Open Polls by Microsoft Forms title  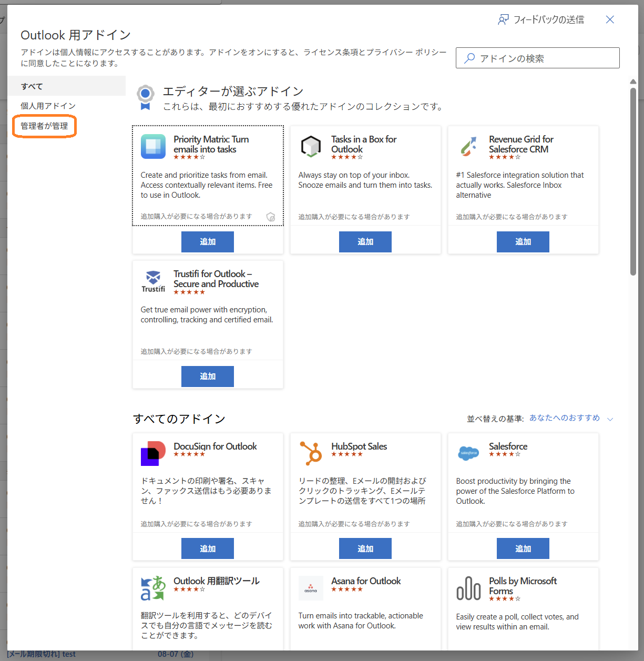click(x=523, y=586)
